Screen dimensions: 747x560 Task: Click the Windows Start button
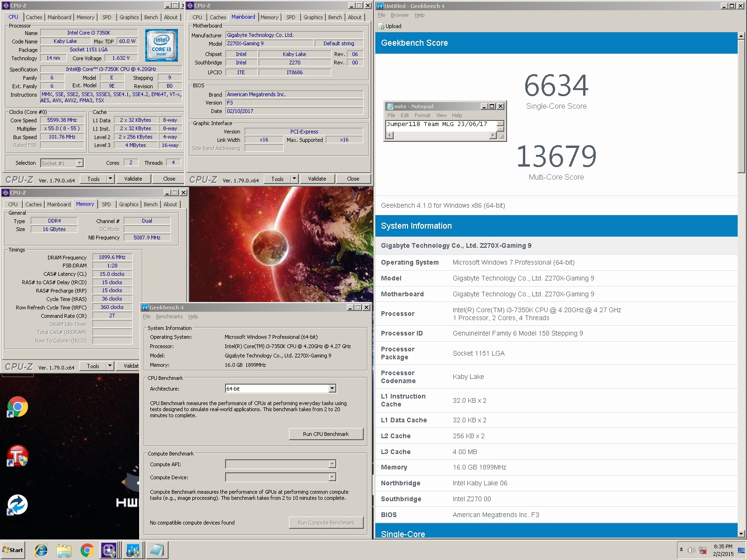click(13, 550)
